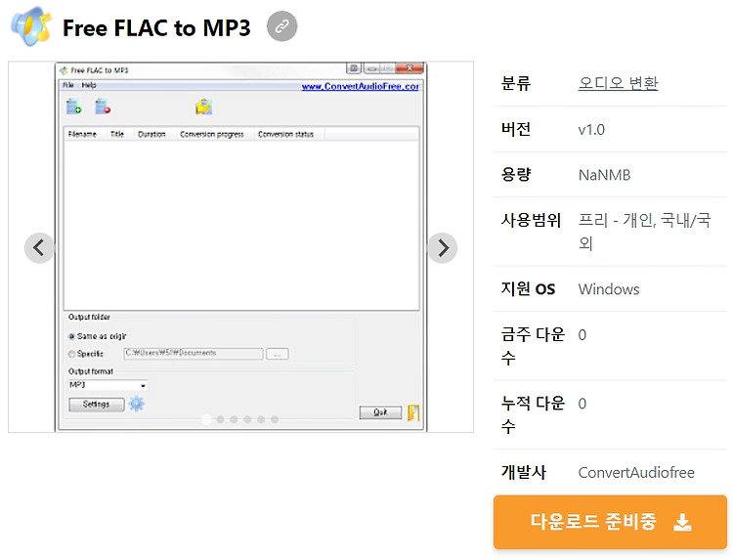Screen dimensions: 733x560
Task: Click the 사용범위 label
Action: click(531, 220)
